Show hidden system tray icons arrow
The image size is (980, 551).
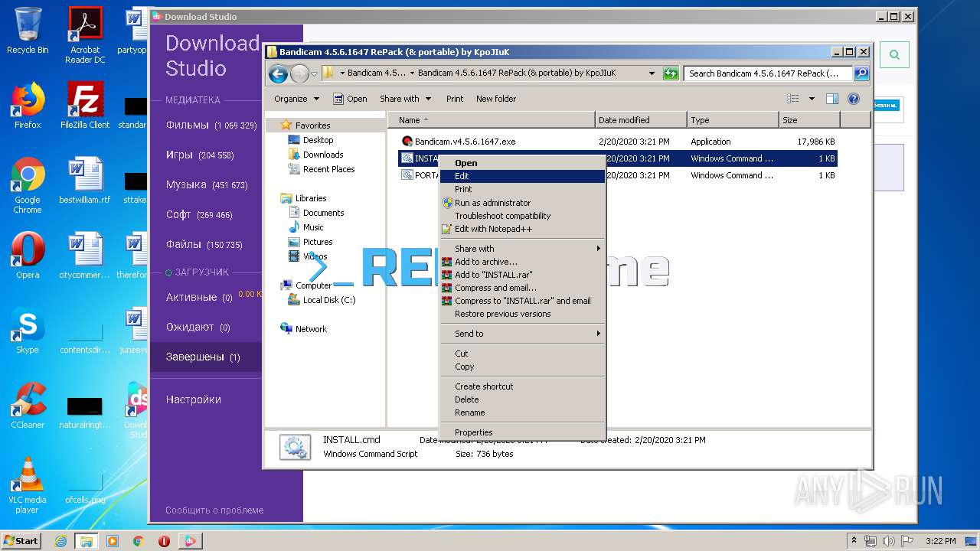click(854, 540)
